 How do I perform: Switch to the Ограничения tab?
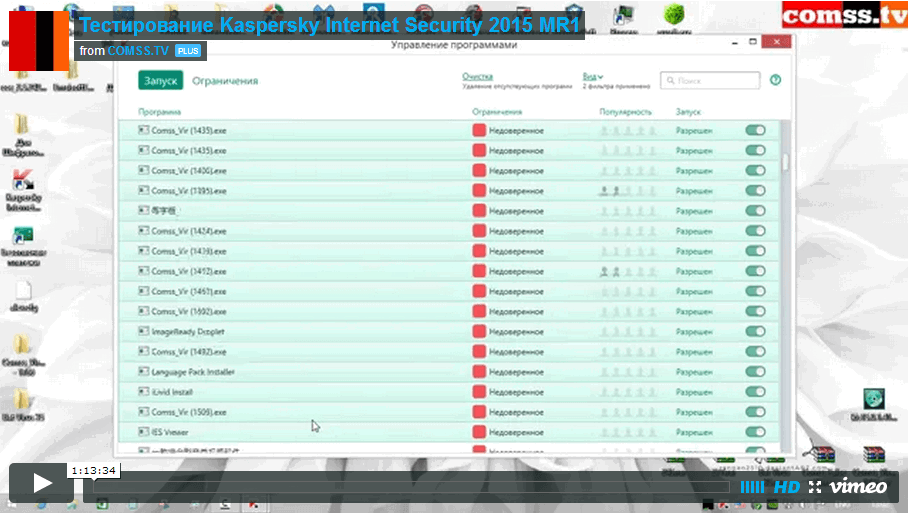(225, 81)
